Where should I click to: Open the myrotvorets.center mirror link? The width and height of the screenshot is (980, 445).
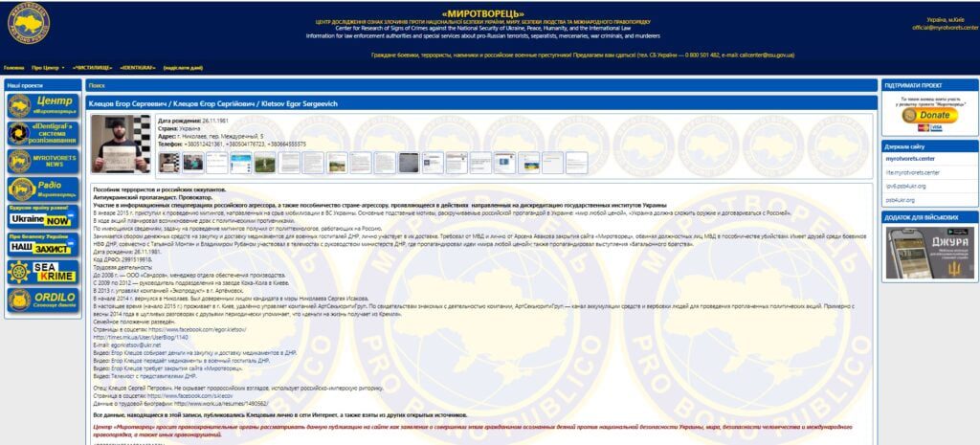point(911,159)
